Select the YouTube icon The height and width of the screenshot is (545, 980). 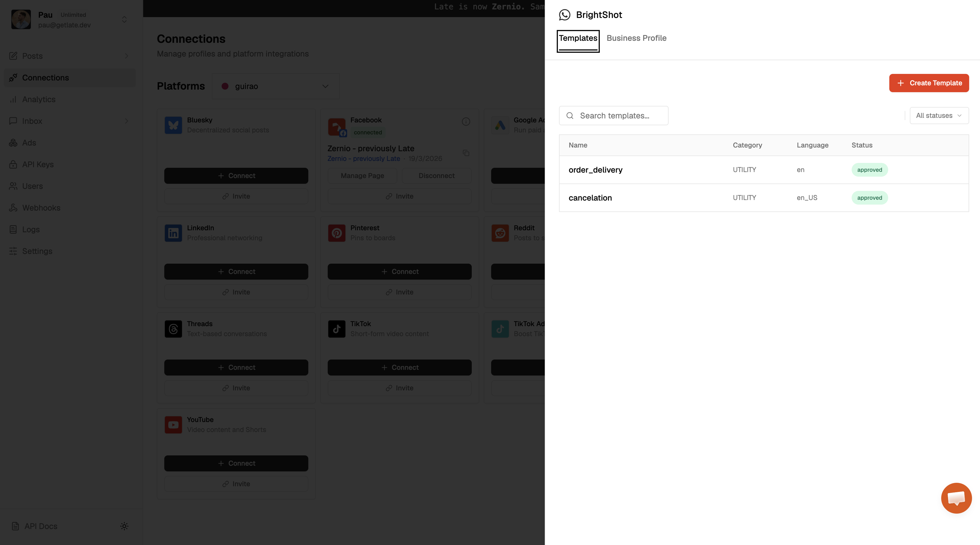coord(173,425)
